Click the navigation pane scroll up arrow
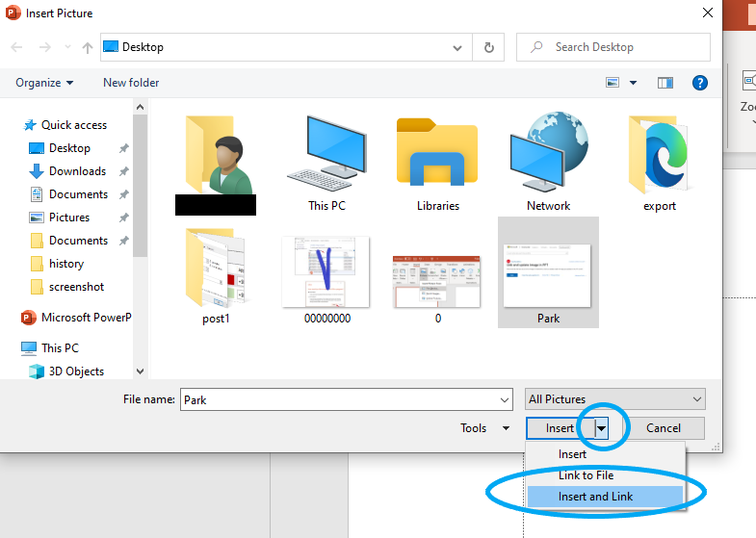Screen dimensions: 756x538 pyautogui.click(x=140, y=107)
